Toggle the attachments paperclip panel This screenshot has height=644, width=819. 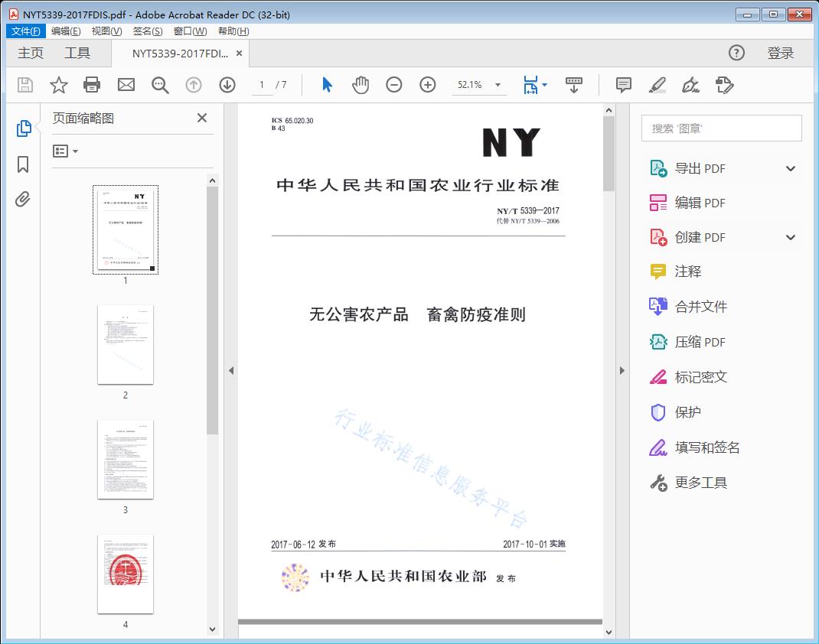(x=23, y=199)
